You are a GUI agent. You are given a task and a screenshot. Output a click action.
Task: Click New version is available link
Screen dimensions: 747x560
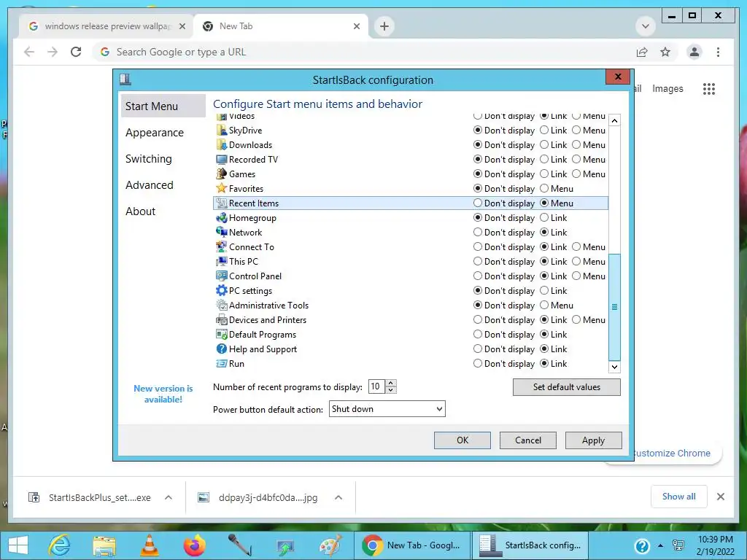click(163, 394)
